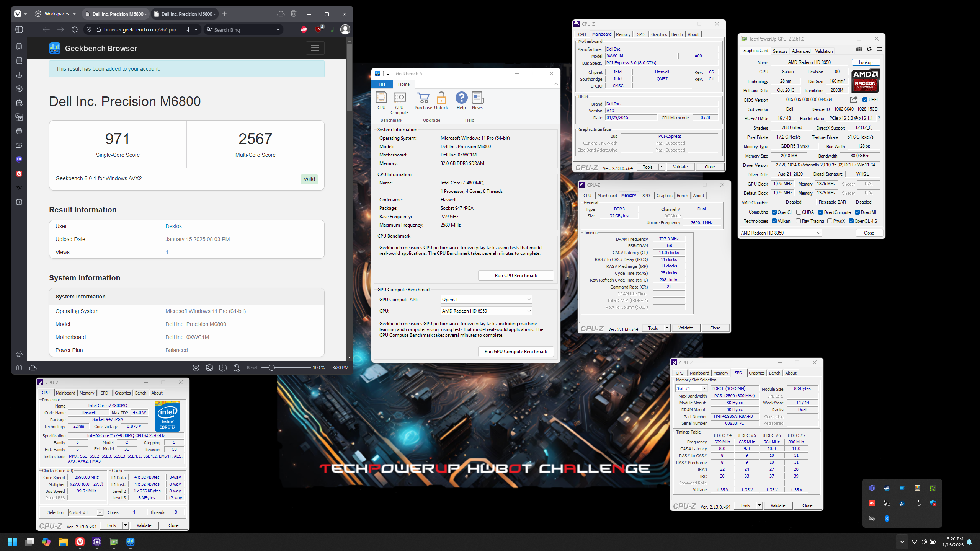Viewport: 980px width, 551px height.
Task: Click the browser address bar
Action: pos(142,29)
